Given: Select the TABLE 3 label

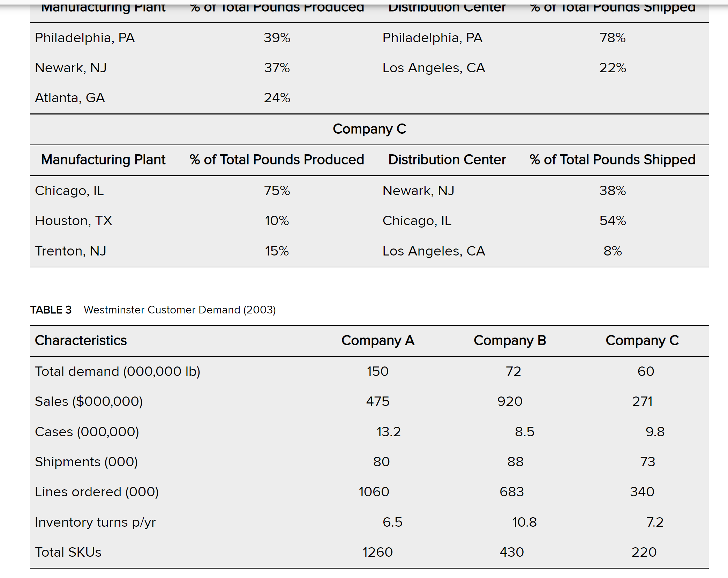Looking at the screenshot, I should click(x=51, y=310).
